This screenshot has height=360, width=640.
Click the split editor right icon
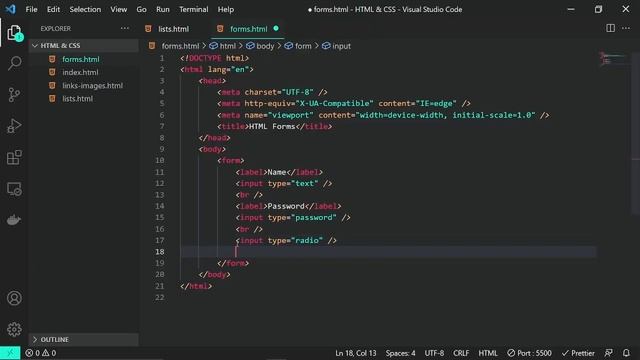(610, 28)
